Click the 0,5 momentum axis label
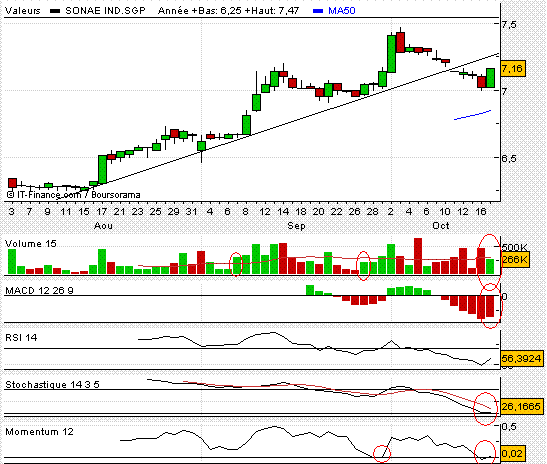 [x=509, y=427]
